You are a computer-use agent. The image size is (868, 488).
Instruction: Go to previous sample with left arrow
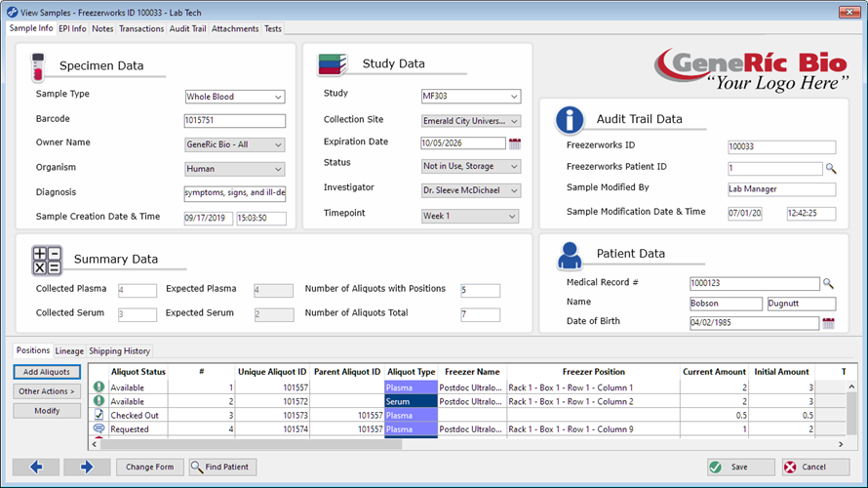pyautogui.click(x=36, y=468)
